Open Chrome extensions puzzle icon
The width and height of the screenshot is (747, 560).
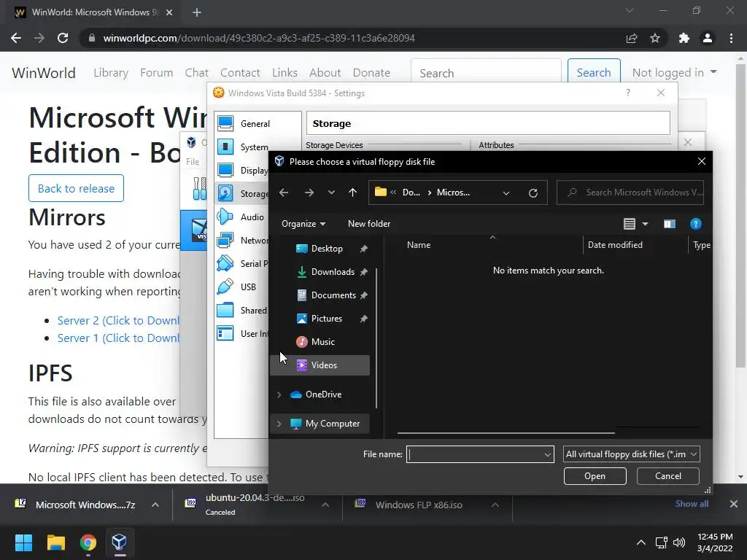(x=684, y=38)
